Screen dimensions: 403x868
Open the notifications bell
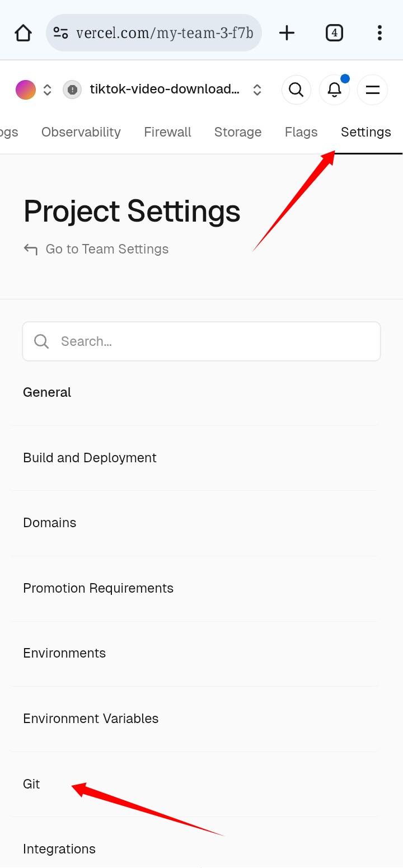(x=334, y=90)
